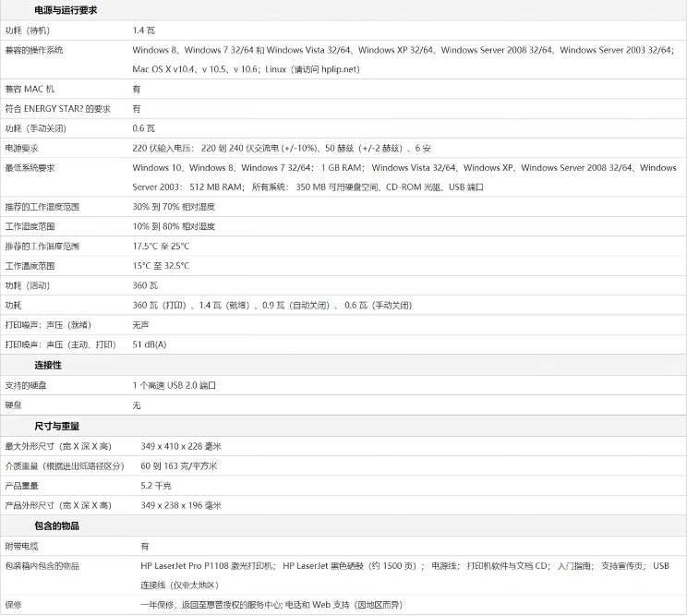Click the 无声 value

[x=140, y=325]
